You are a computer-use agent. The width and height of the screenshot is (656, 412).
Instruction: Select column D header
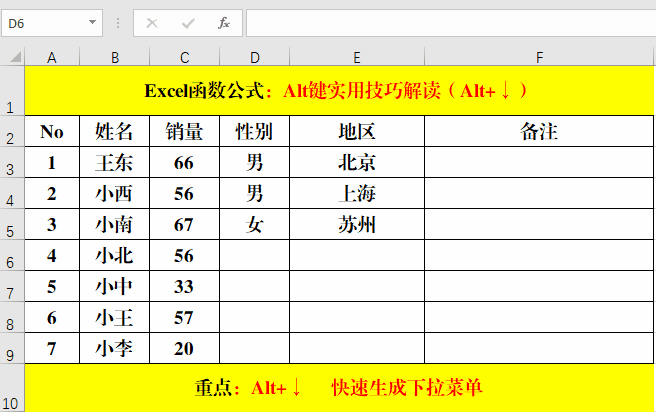(x=254, y=57)
